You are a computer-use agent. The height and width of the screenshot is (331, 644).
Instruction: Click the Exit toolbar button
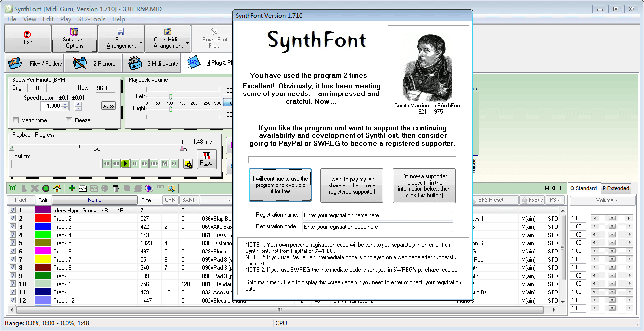(x=27, y=38)
